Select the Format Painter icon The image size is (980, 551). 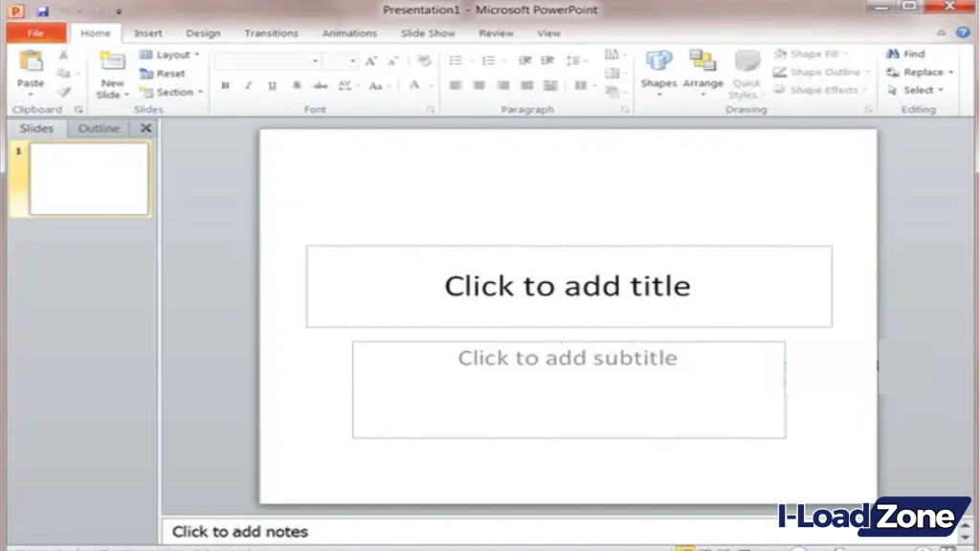[64, 92]
